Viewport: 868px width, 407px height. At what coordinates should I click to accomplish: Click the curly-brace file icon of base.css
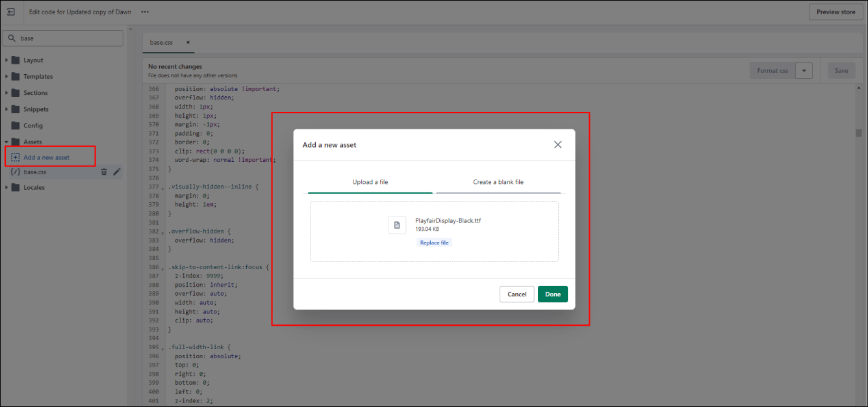point(16,172)
